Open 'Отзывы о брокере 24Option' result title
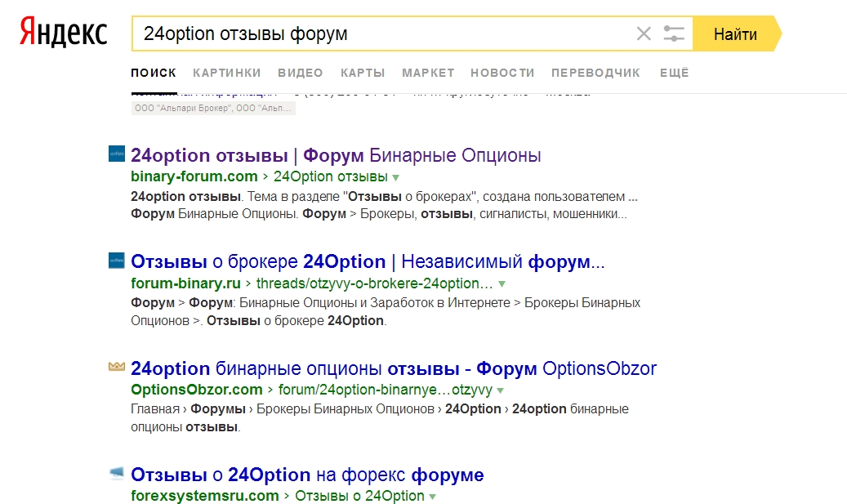This screenshot has width=847, height=504. click(x=368, y=261)
